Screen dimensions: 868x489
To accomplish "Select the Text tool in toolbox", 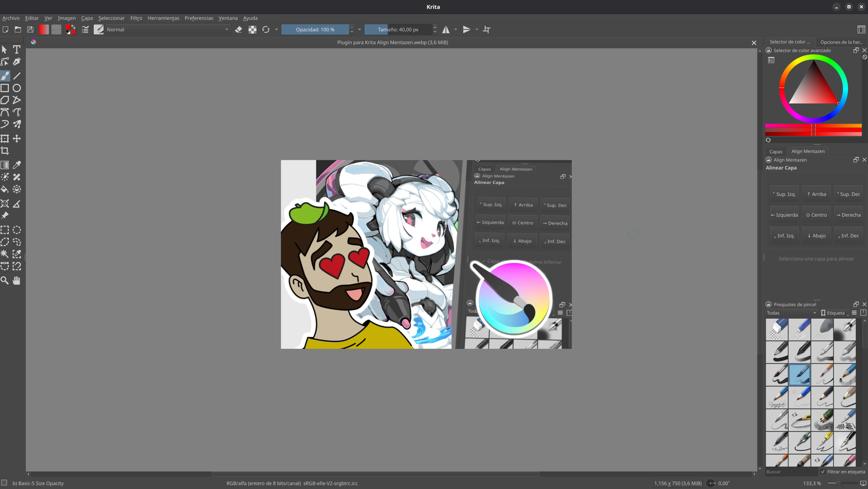I will coord(16,49).
